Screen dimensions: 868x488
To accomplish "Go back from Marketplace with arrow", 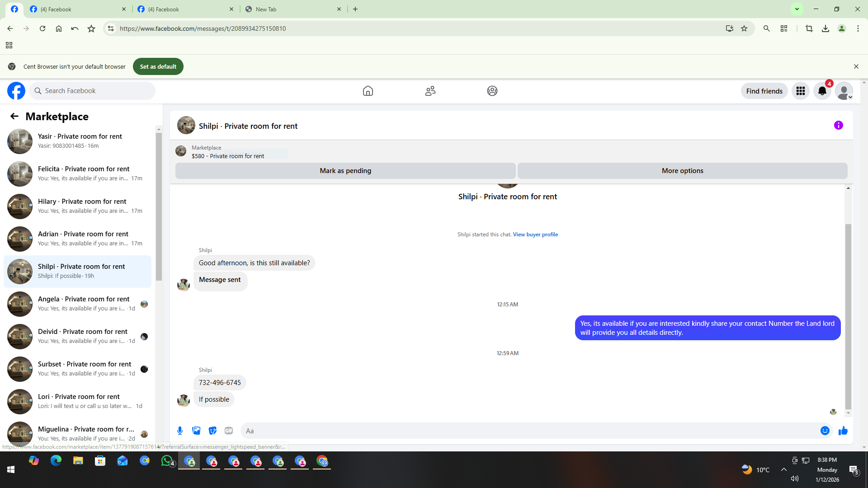I will point(14,117).
